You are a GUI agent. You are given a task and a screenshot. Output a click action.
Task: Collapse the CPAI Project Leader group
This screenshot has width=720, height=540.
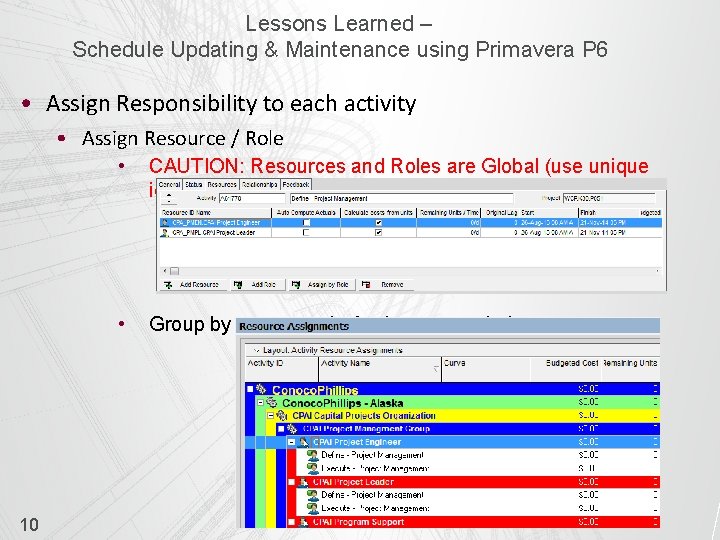tap(292, 482)
